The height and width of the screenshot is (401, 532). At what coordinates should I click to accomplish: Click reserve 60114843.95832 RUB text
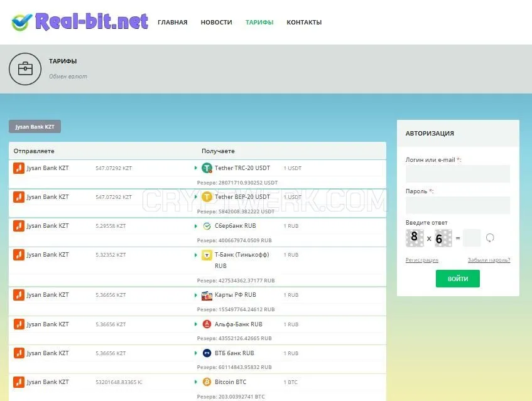coord(234,367)
